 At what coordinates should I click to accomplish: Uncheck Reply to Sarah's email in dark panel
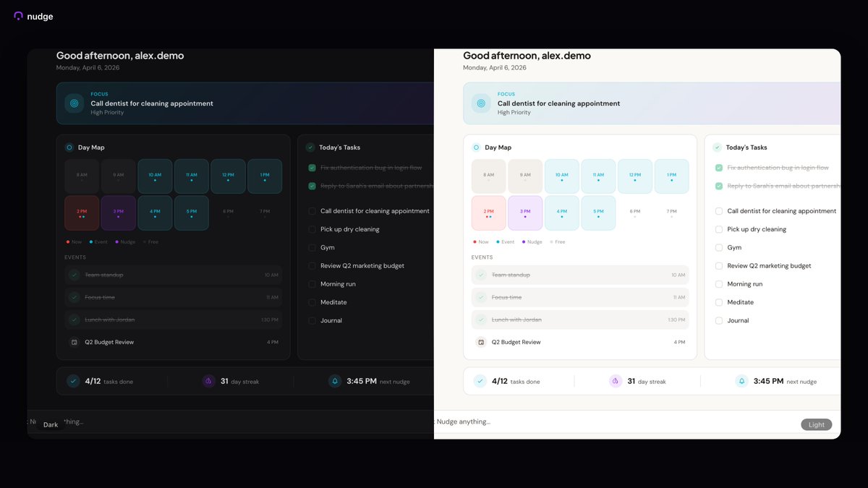point(312,186)
